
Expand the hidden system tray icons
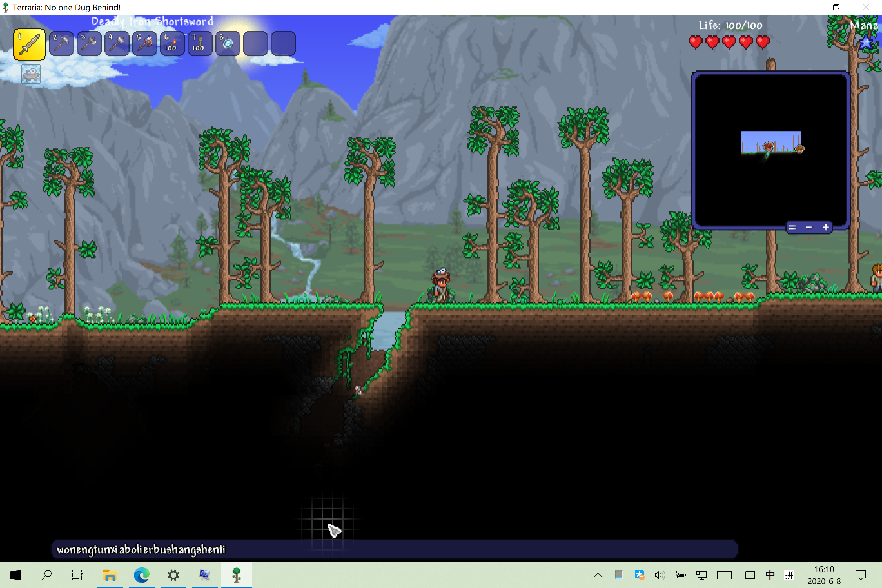point(599,575)
